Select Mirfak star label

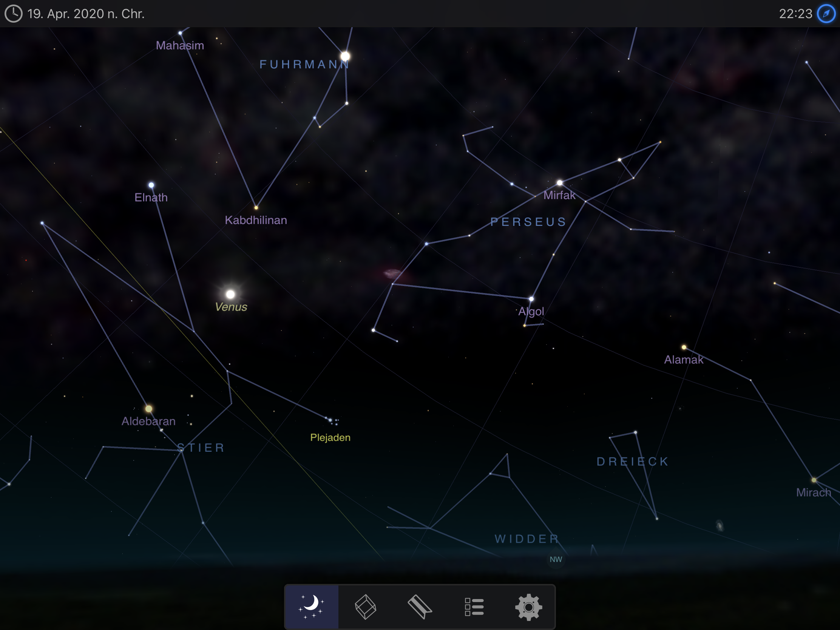(559, 195)
